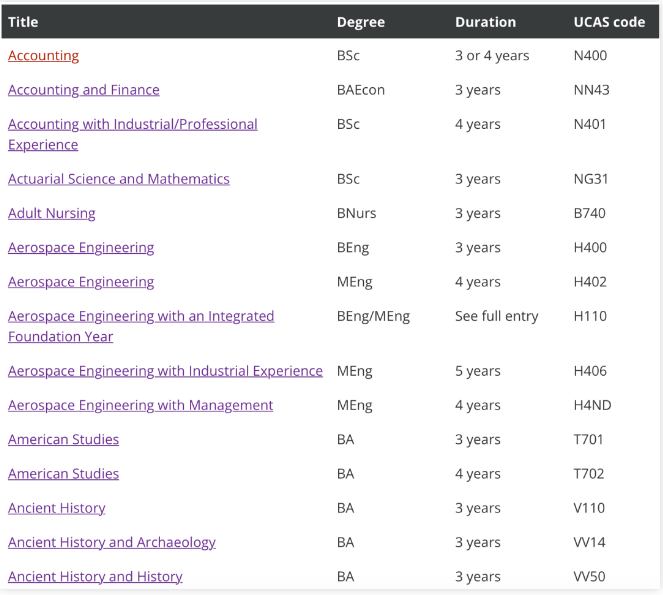Click the Actuarial Science and Mathematics link
The width and height of the screenshot is (663, 595).
click(x=119, y=179)
